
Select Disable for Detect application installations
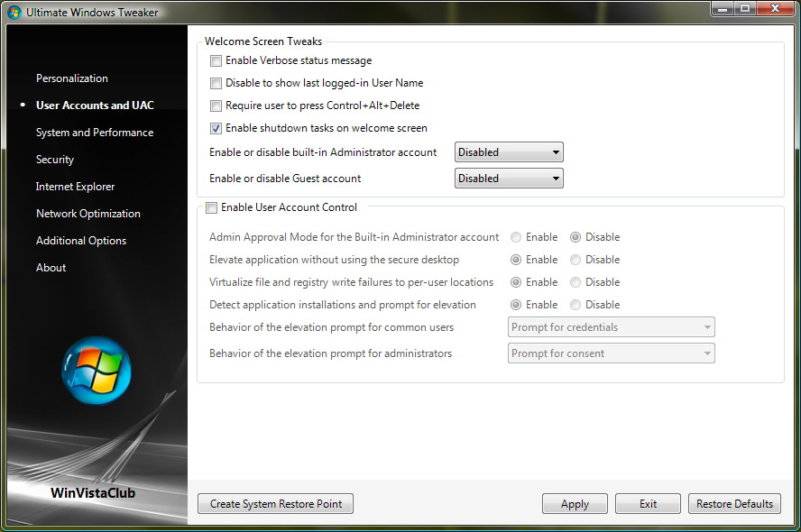[x=575, y=305]
